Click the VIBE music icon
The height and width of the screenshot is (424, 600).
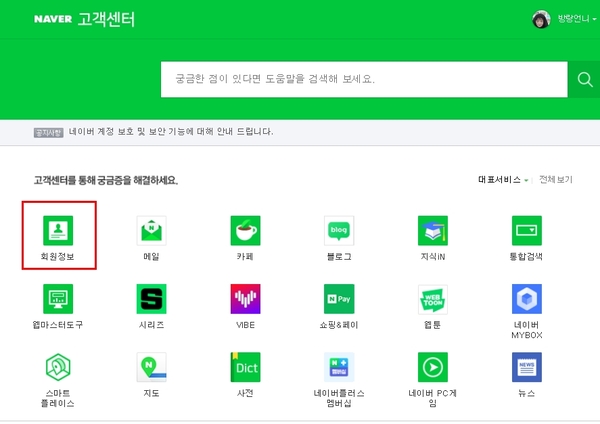tap(245, 299)
